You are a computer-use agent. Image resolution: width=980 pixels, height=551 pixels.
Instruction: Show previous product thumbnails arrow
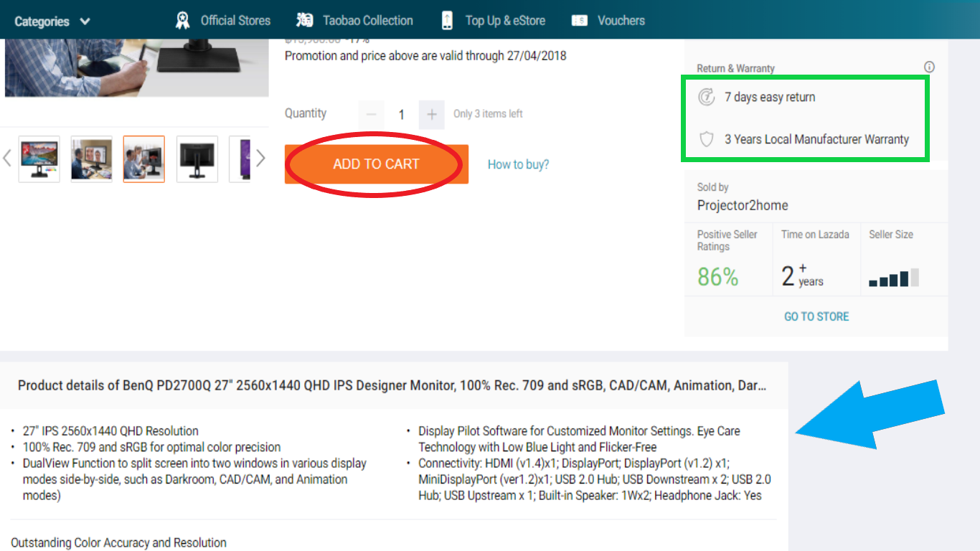tap(7, 158)
